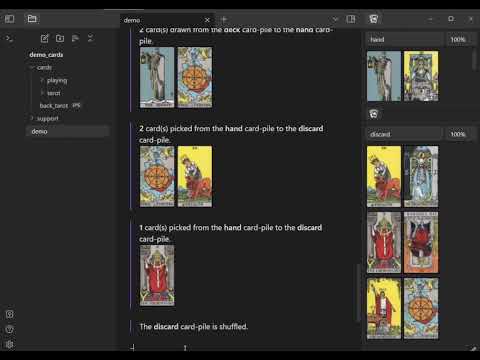Click the Strength card in discard panel
Screen dimensions: 480x360
pyautogui.click(x=384, y=176)
